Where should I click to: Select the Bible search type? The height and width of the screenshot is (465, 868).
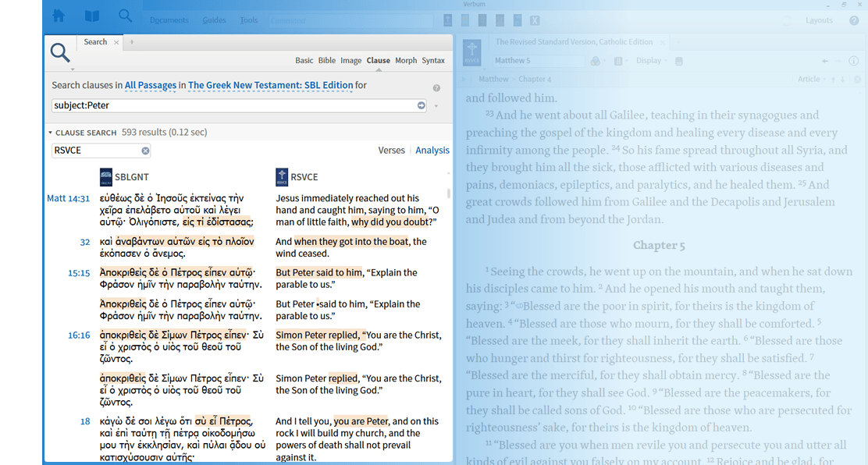[x=326, y=61]
